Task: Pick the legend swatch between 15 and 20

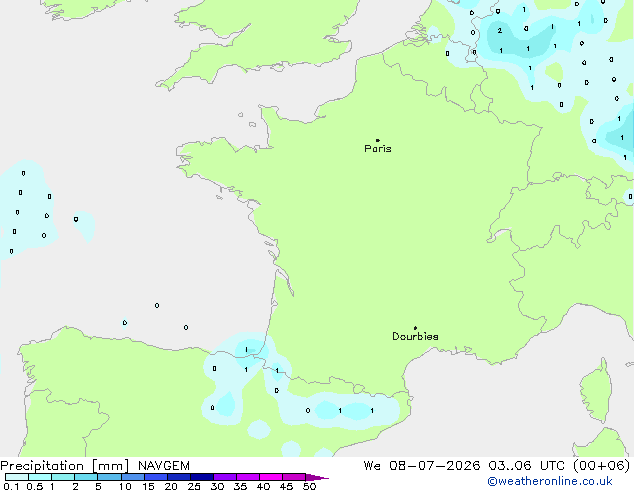Action: (x=156, y=477)
